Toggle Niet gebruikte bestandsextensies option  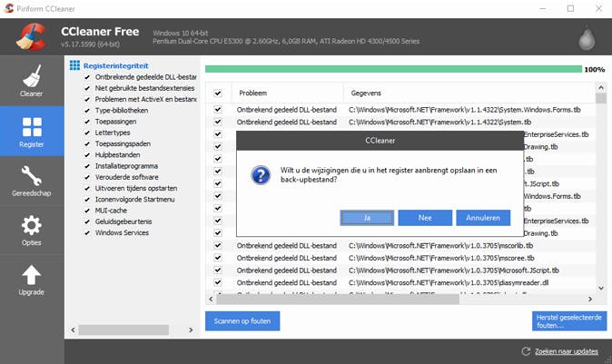87,88
